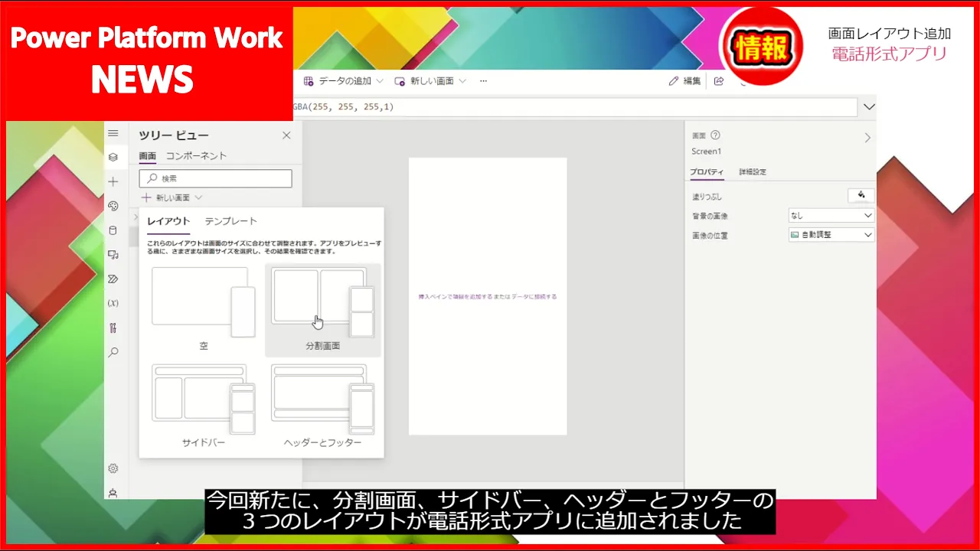This screenshot has width=980, height=551.
Task: Open the 画像の位置 dropdown
Action: tap(831, 235)
